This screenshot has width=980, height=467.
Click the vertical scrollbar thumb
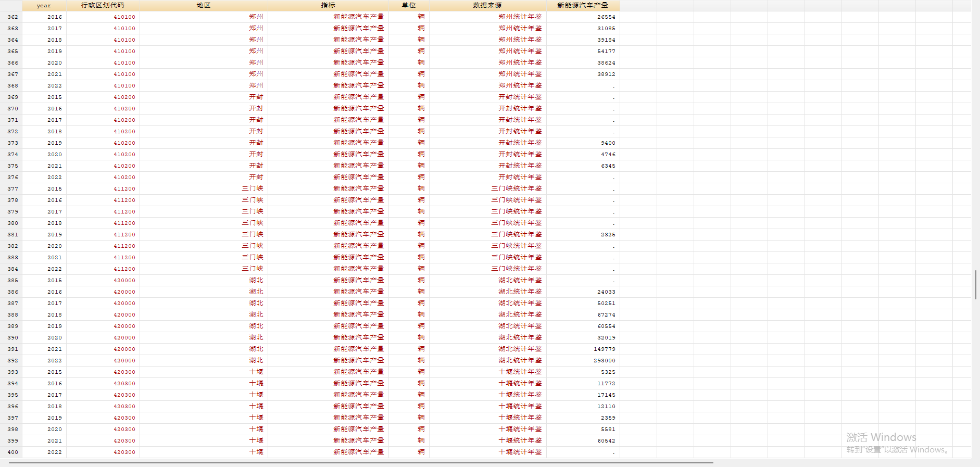(x=975, y=285)
